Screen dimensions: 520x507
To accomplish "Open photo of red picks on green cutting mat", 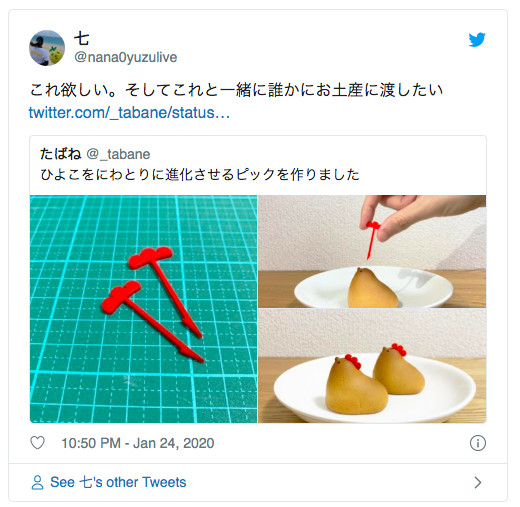I will click(x=143, y=309).
